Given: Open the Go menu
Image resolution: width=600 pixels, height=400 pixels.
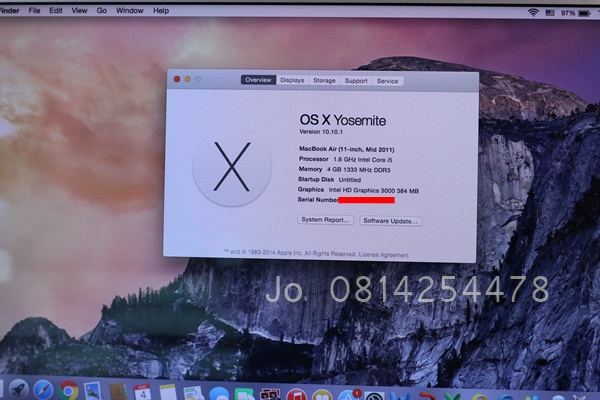Looking at the screenshot, I should pyautogui.click(x=102, y=11).
